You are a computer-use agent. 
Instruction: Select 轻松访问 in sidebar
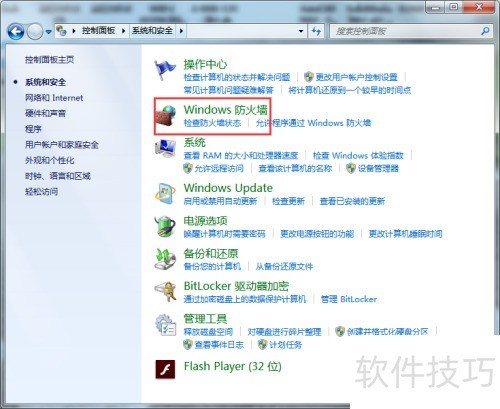pyautogui.click(x=42, y=192)
